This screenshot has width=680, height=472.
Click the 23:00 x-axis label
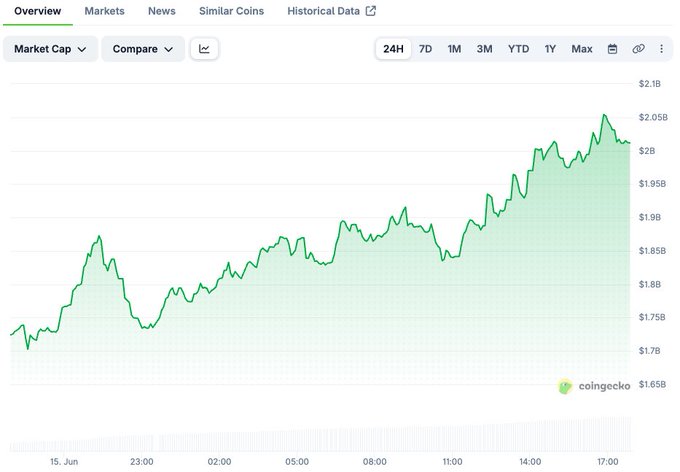point(141,462)
